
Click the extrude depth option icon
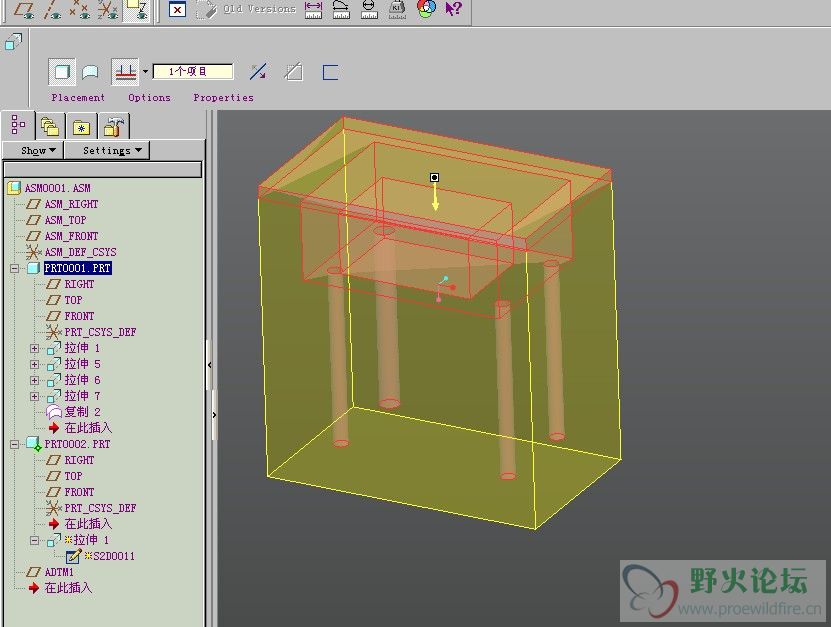point(126,72)
